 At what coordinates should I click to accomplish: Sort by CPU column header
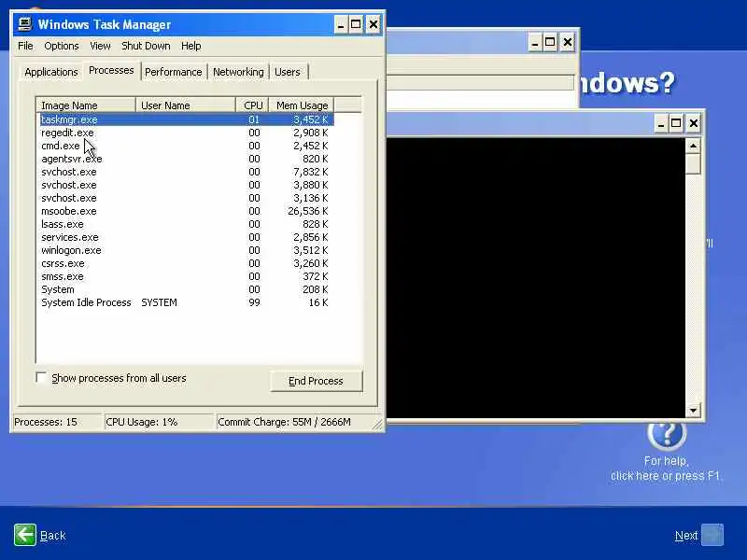click(252, 105)
